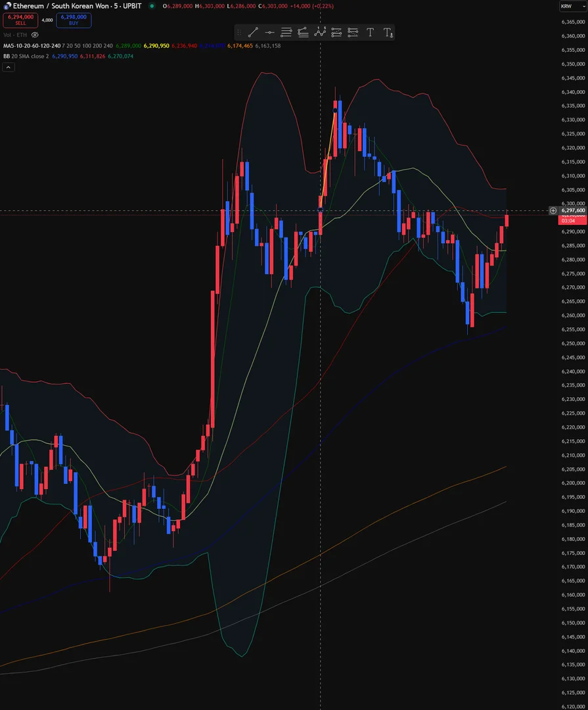The height and width of the screenshot is (710, 588).
Task: Select the Short Position drawing tool
Action: [353, 33]
